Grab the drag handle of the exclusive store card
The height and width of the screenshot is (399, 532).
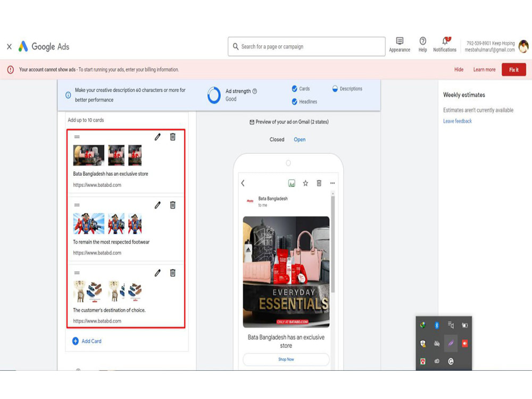point(77,137)
